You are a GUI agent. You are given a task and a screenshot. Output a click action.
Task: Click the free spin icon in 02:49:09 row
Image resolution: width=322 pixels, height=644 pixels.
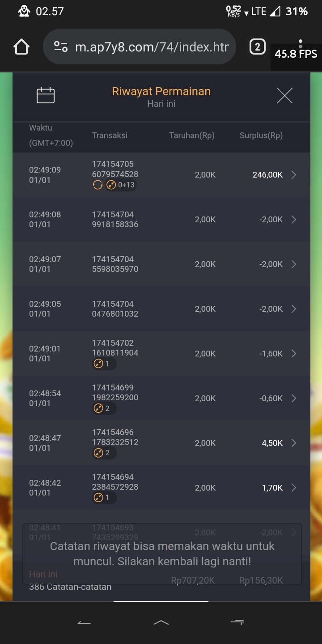(97, 185)
